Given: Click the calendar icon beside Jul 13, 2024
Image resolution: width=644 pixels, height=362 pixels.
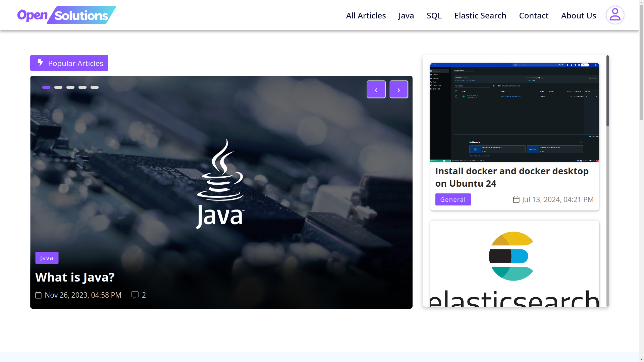Looking at the screenshot, I should coord(516,200).
